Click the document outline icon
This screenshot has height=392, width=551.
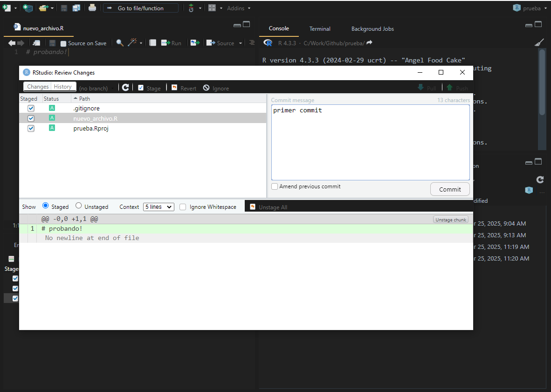(x=252, y=42)
